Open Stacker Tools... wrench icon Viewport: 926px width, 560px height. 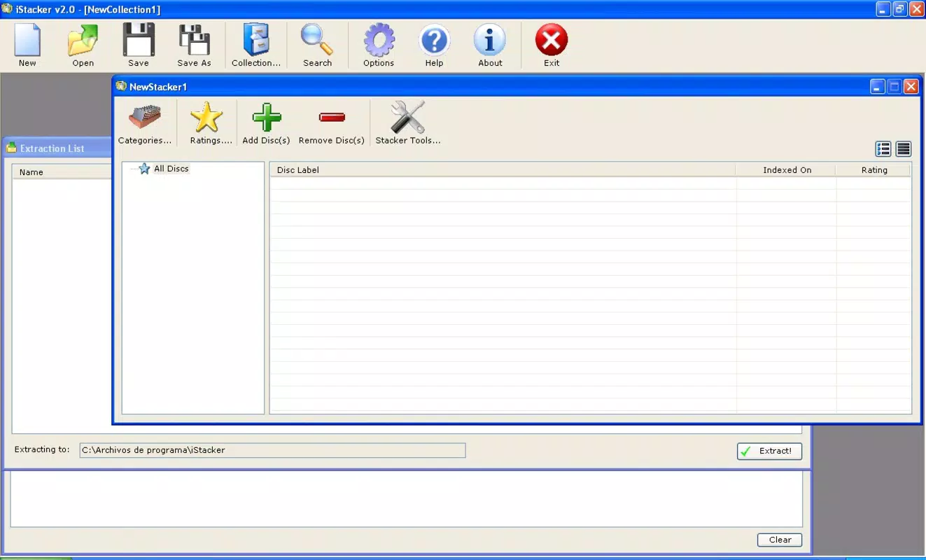[x=408, y=123]
